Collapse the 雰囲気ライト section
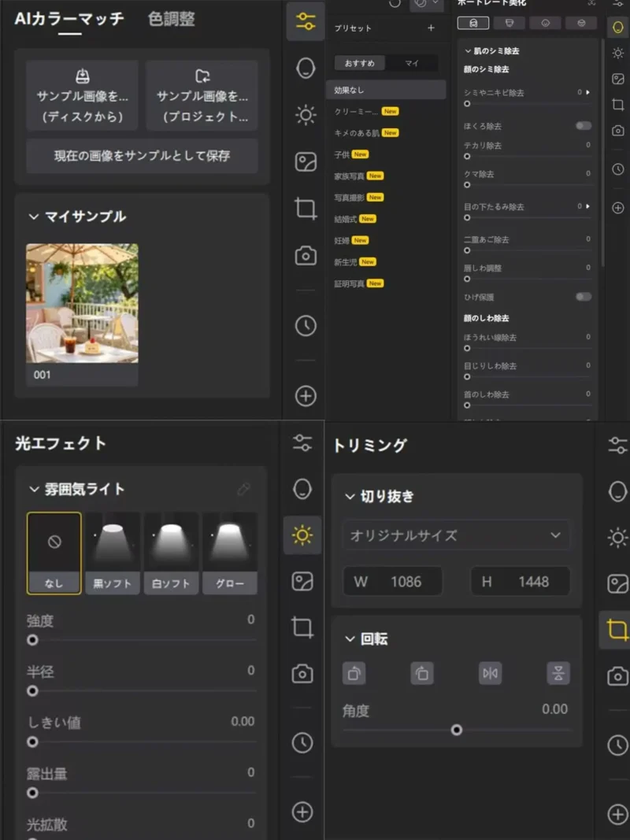Screen dimensions: 630x840 (35, 489)
